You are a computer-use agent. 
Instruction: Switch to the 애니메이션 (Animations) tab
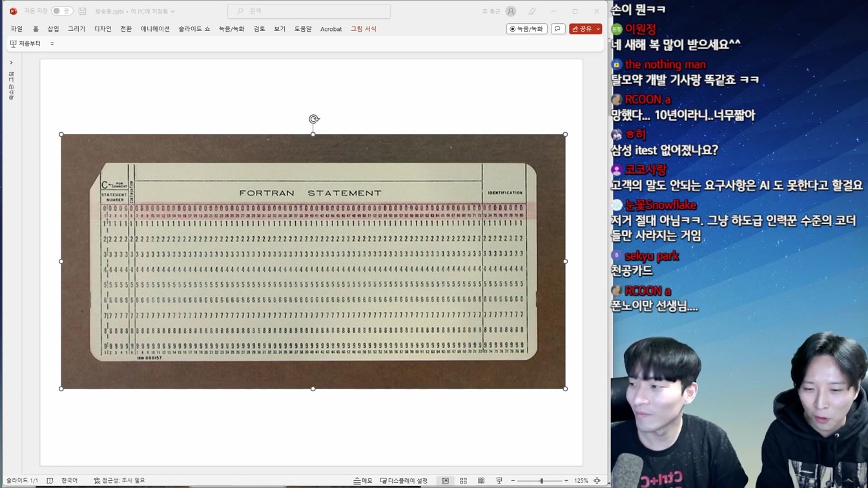point(155,29)
